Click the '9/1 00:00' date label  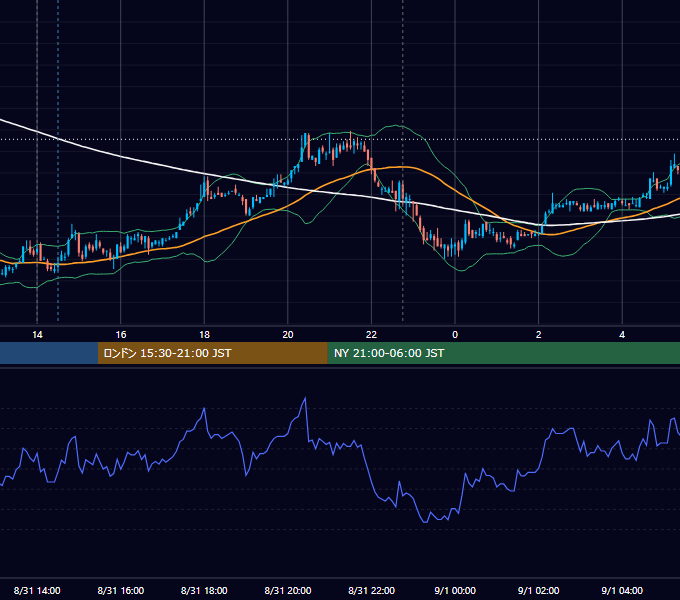click(455, 590)
